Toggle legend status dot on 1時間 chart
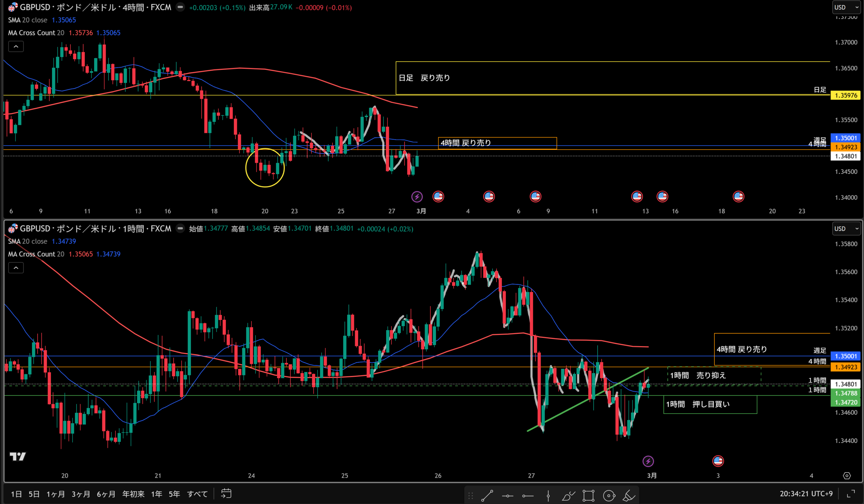The height and width of the screenshot is (504, 864). tap(180, 228)
